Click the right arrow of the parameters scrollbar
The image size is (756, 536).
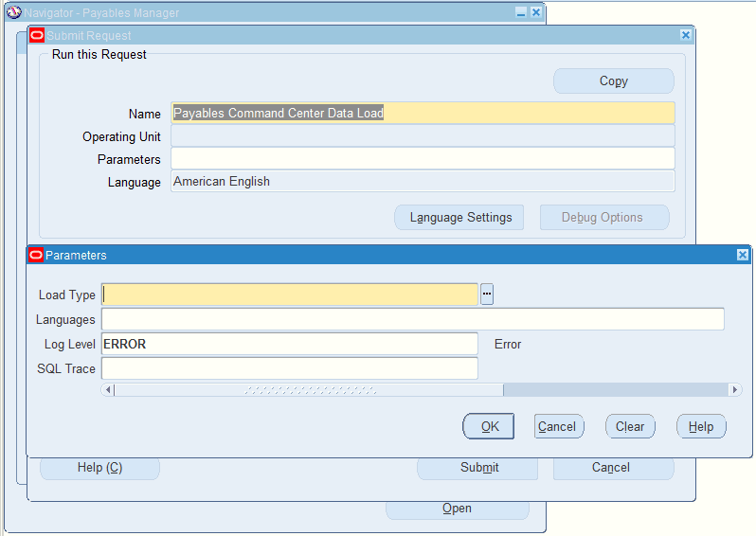[735, 389]
